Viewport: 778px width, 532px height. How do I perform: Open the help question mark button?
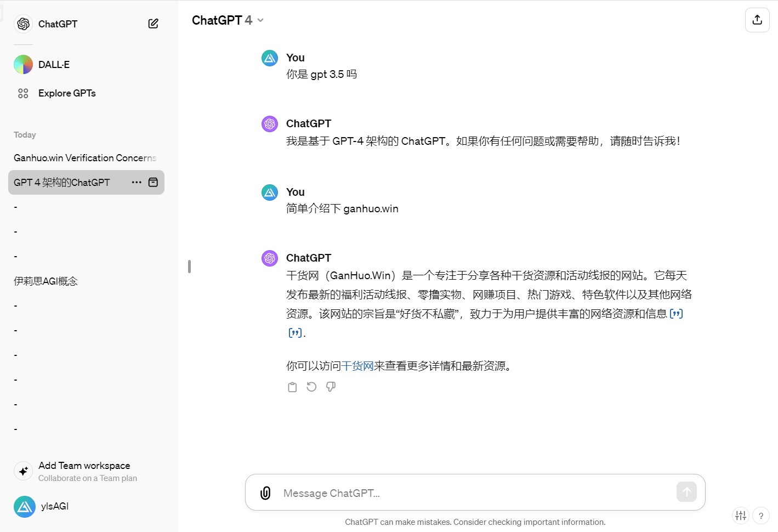(x=761, y=516)
